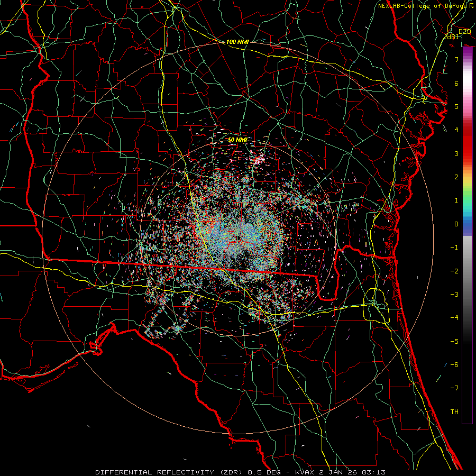Image resolution: width=476 pixels, height=476 pixels.
Task: Click the -2 dB scale label
Action: [x=454, y=271]
